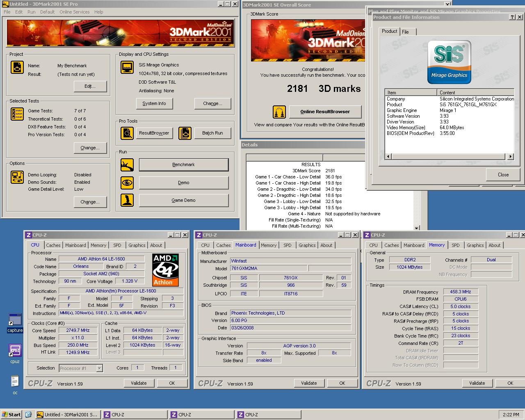Click the Edit button under Project
Image resolution: width=525 pixels, height=420 pixels.
point(90,86)
